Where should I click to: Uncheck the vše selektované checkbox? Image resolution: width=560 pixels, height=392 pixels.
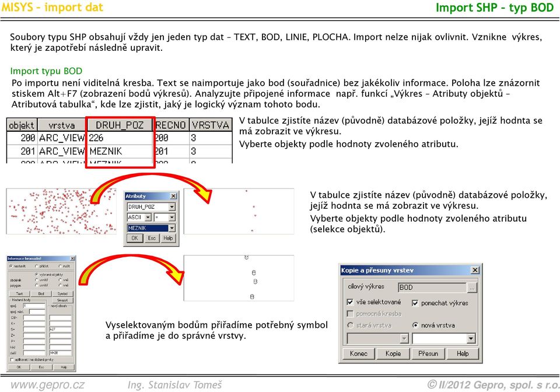coord(350,302)
